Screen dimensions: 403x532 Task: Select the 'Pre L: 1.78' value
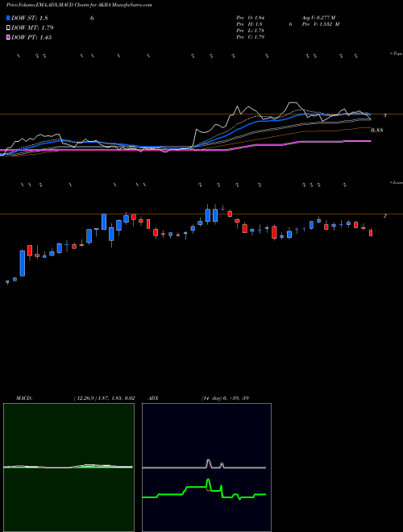[x=251, y=31]
